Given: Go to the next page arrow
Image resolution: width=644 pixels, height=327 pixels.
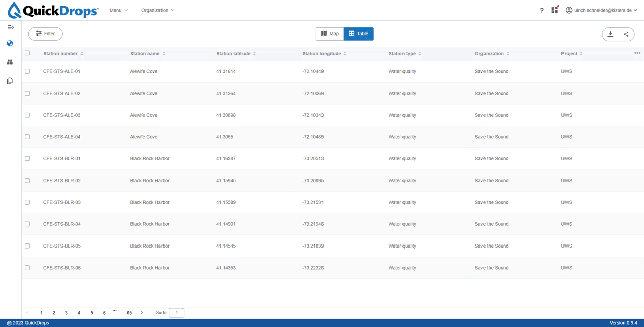Looking at the screenshot, I should coord(142,313).
